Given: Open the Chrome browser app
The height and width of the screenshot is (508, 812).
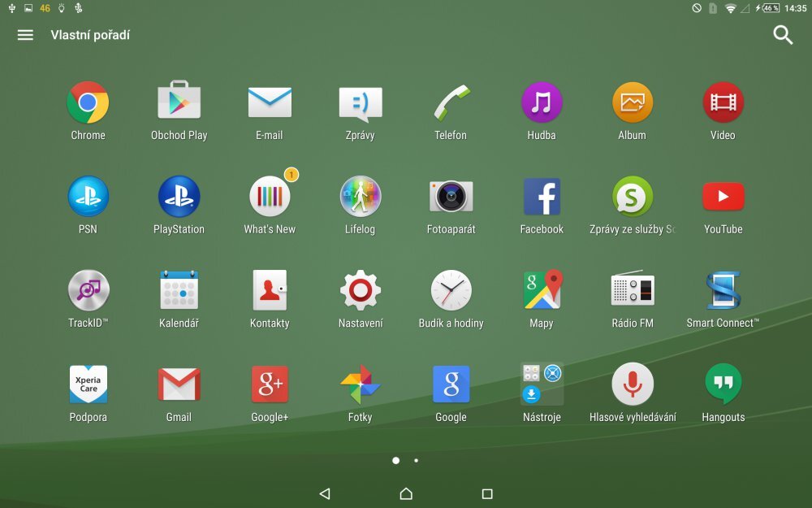Looking at the screenshot, I should (x=88, y=102).
